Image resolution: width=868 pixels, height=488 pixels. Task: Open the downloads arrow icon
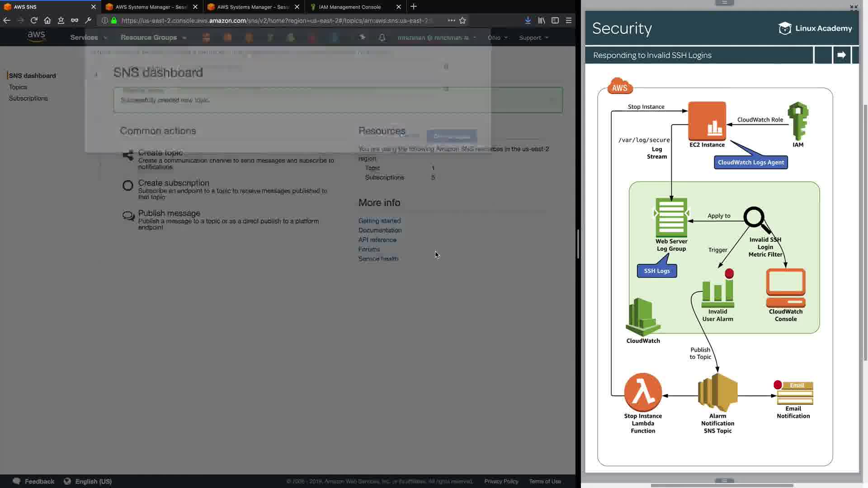pyautogui.click(x=528, y=20)
